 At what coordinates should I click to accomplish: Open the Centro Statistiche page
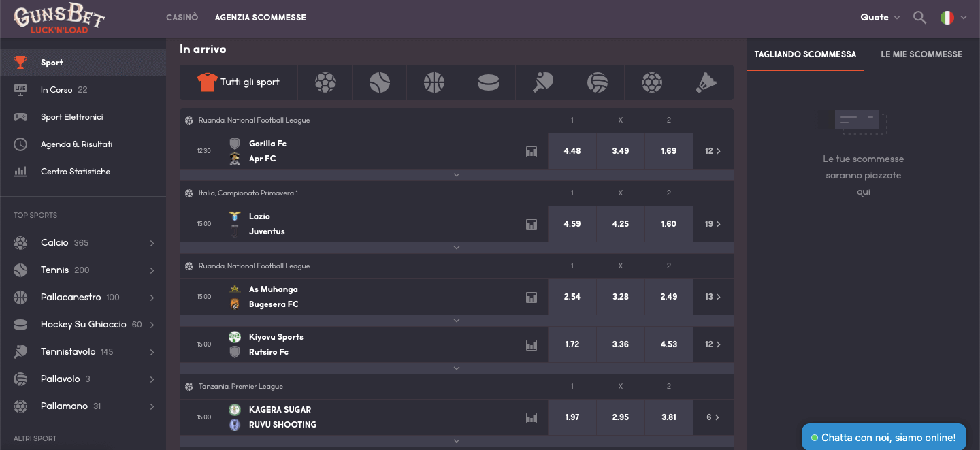tap(76, 171)
